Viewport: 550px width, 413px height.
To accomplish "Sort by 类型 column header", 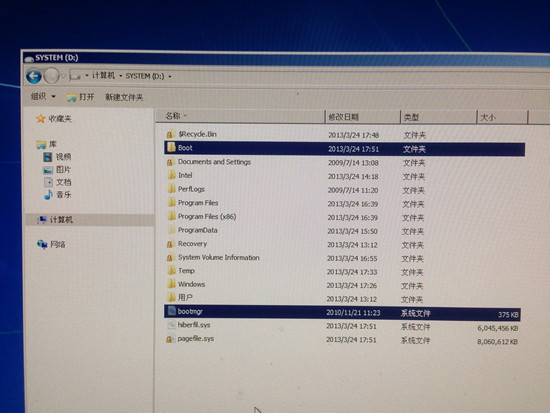I will [438, 117].
